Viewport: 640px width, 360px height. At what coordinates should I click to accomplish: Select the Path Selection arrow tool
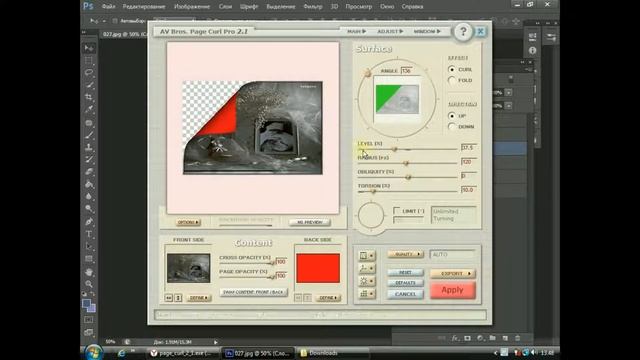tap(89, 247)
